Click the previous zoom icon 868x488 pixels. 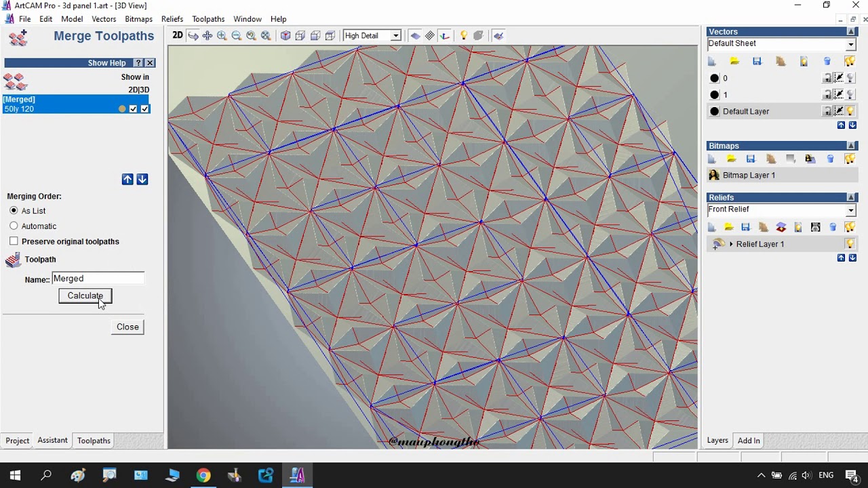251,35
